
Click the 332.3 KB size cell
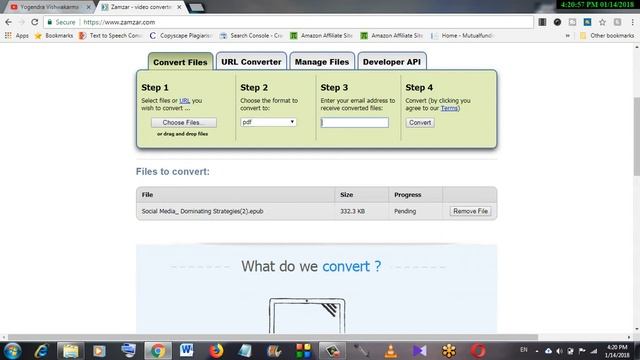(x=352, y=211)
